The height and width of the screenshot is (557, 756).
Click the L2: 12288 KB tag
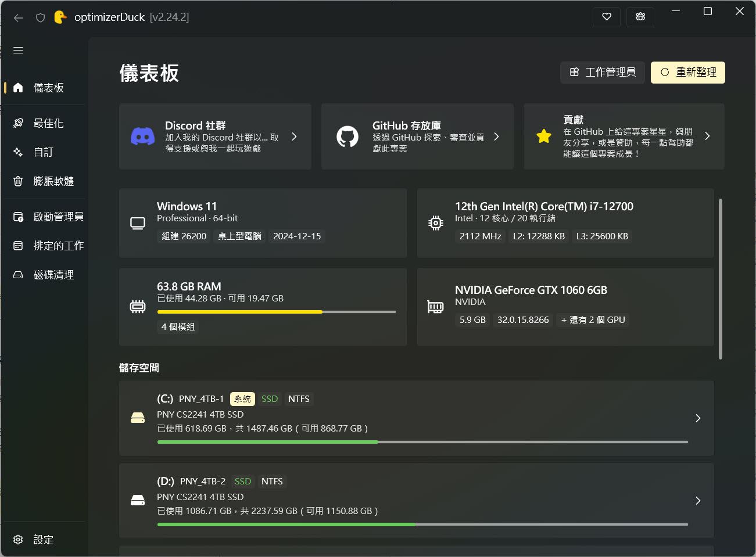point(539,236)
